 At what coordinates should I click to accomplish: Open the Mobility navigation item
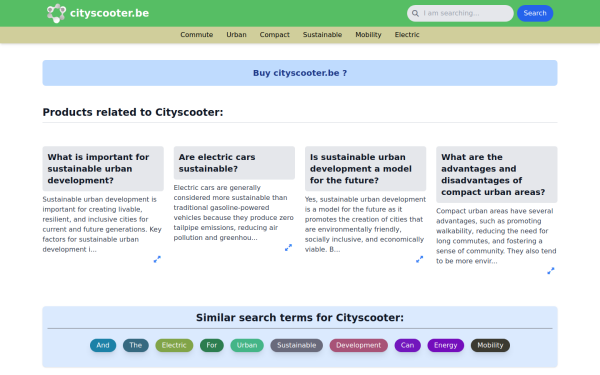pyautogui.click(x=368, y=35)
